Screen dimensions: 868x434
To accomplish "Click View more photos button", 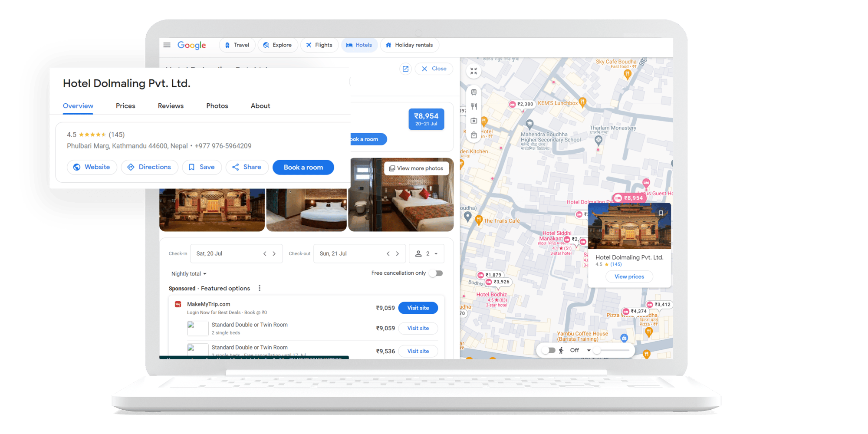I will point(416,168).
